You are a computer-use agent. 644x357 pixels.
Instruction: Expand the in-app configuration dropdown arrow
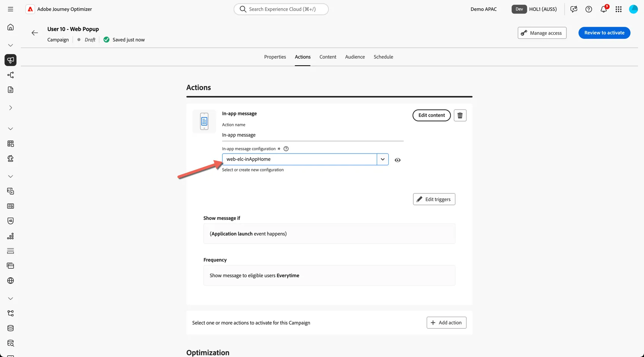pyautogui.click(x=383, y=159)
